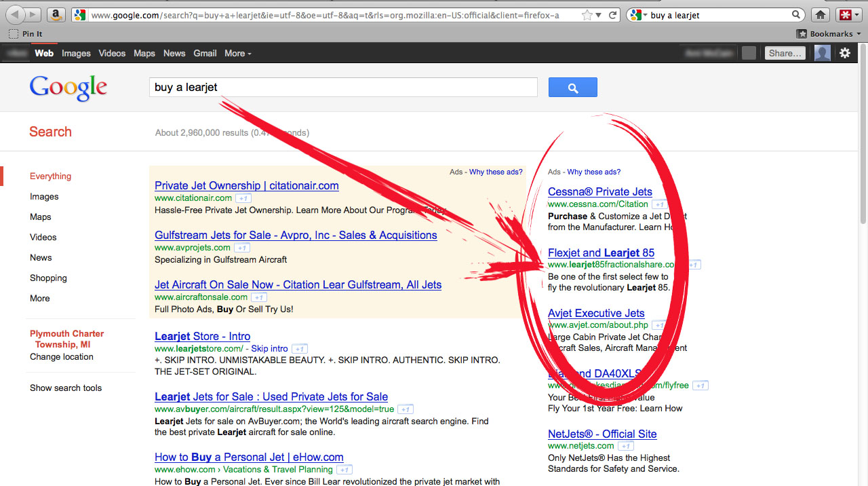Open the notifications box beside Share
Viewport: 868px width, 486px height.
(x=749, y=53)
